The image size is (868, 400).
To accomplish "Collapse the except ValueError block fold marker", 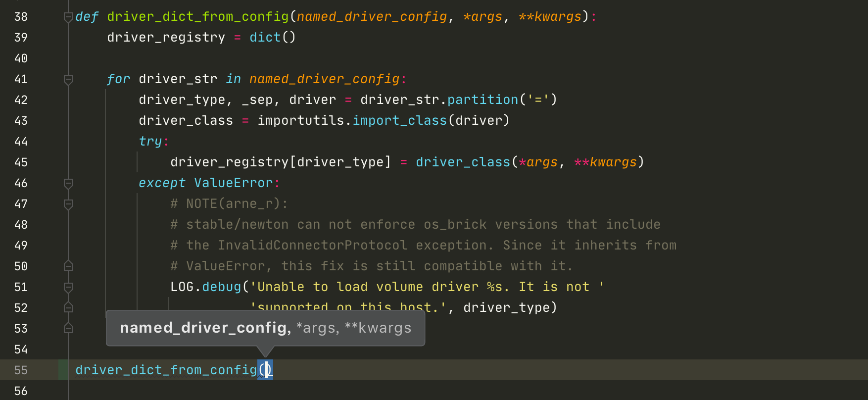I will pyautogui.click(x=68, y=183).
